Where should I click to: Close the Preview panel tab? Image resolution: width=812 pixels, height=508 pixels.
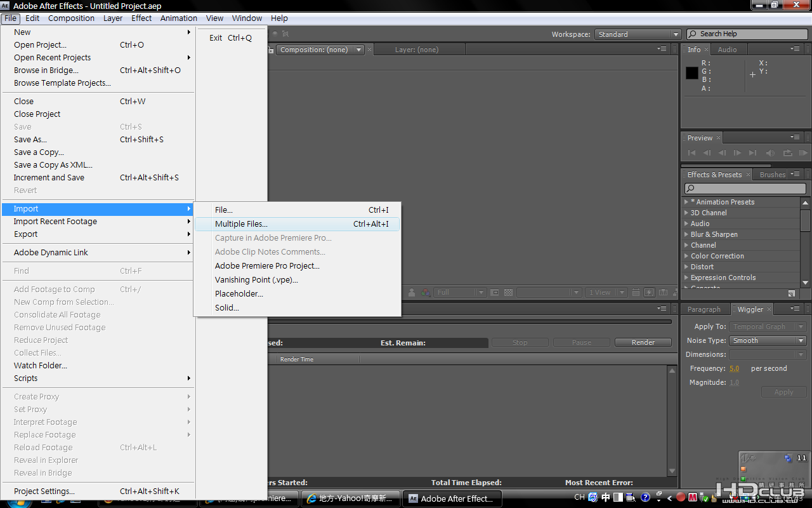[718, 138]
